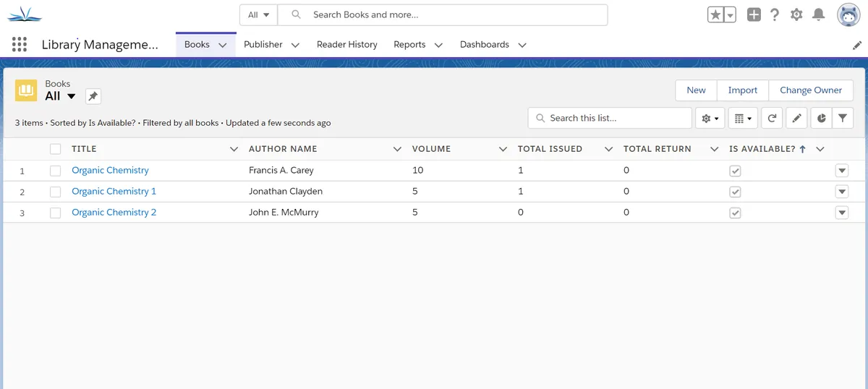Open Author Name column actions chevron
The width and height of the screenshot is (868, 389).
tap(397, 149)
